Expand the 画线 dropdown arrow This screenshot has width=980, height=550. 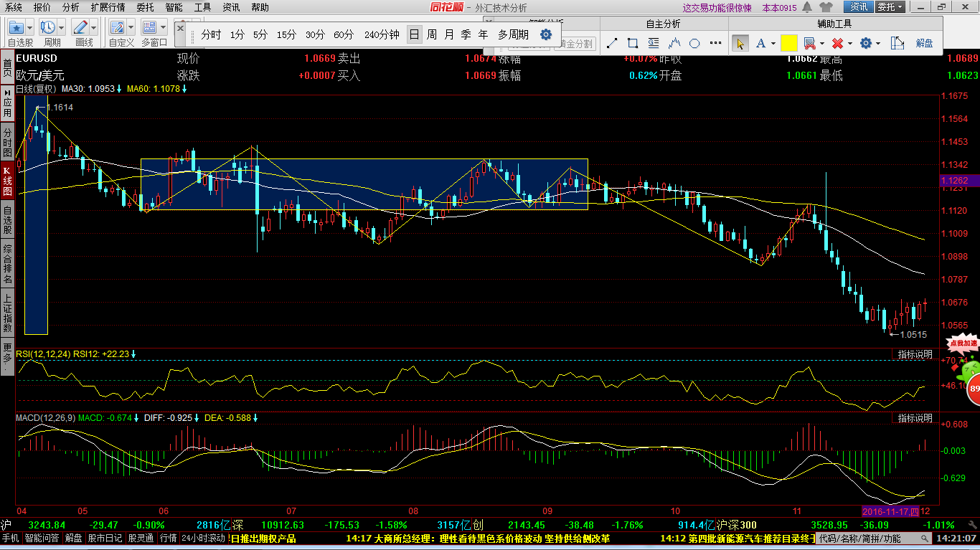point(94,27)
